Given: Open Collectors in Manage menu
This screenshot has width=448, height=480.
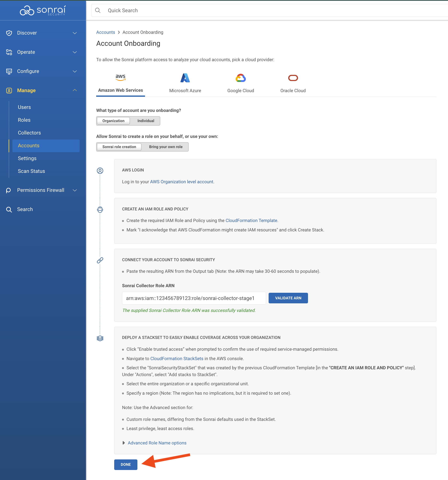Looking at the screenshot, I should tap(29, 133).
